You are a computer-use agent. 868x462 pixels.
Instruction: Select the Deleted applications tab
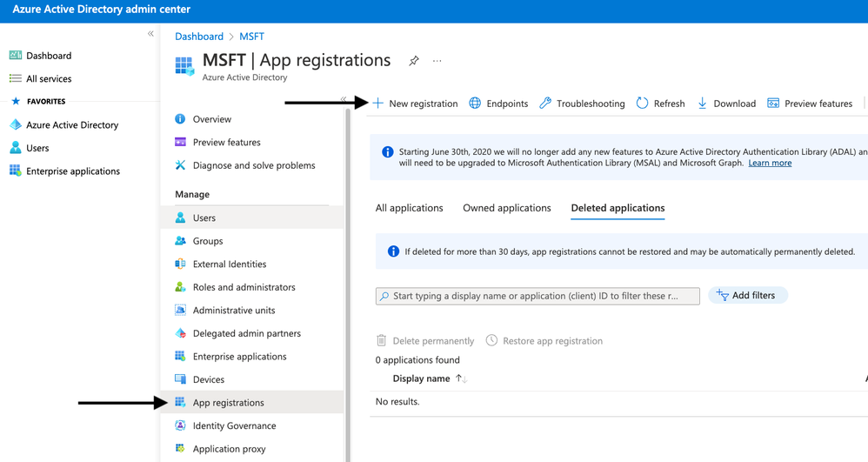click(x=618, y=208)
